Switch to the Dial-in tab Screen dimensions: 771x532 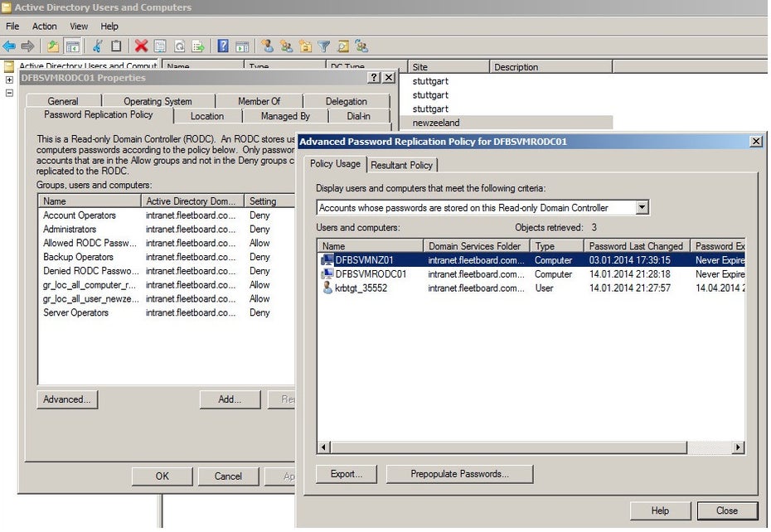click(x=358, y=116)
